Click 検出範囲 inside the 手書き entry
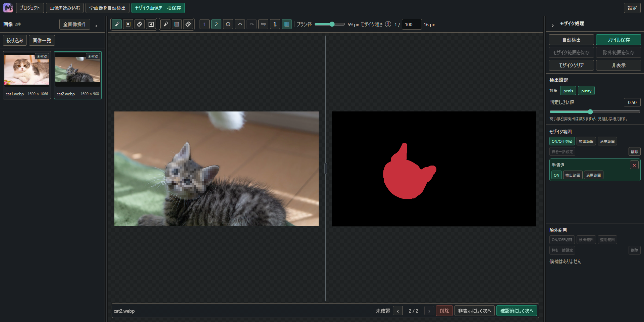This screenshot has height=322, width=644. 573,175
